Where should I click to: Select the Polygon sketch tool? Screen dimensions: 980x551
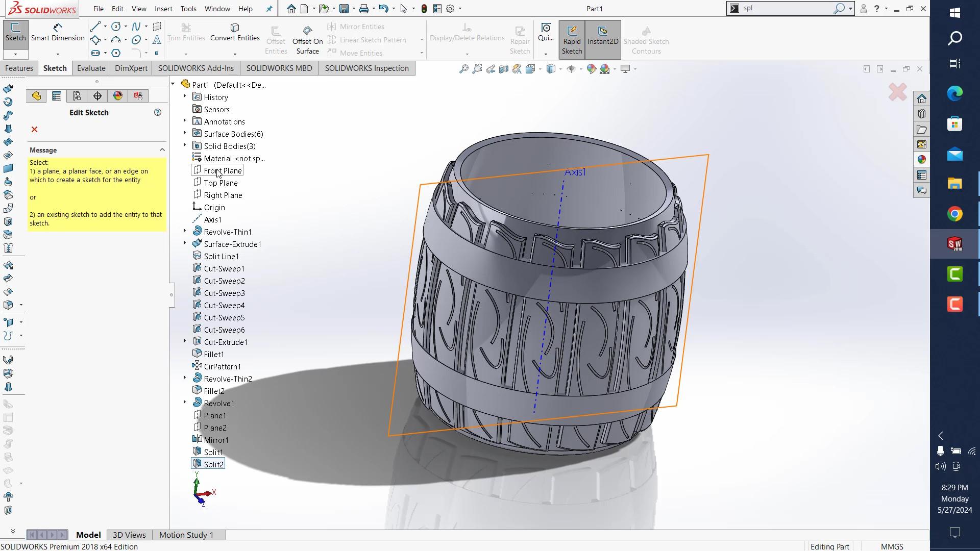pyautogui.click(x=116, y=53)
